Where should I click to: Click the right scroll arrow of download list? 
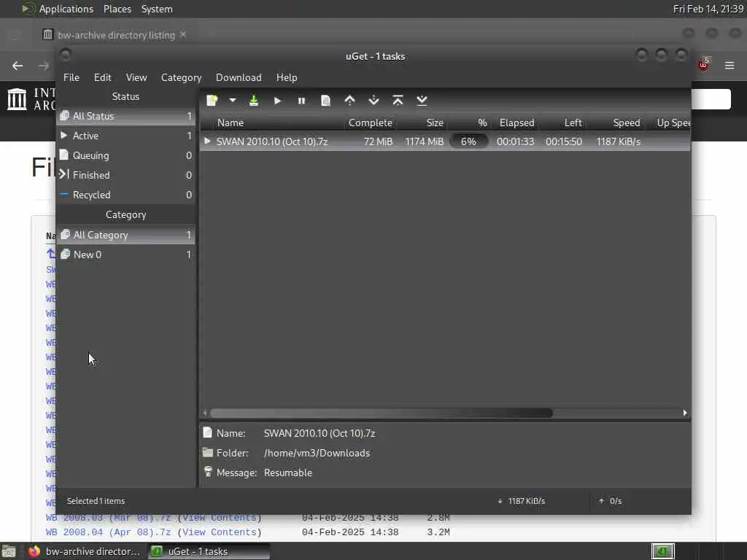coord(685,413)
